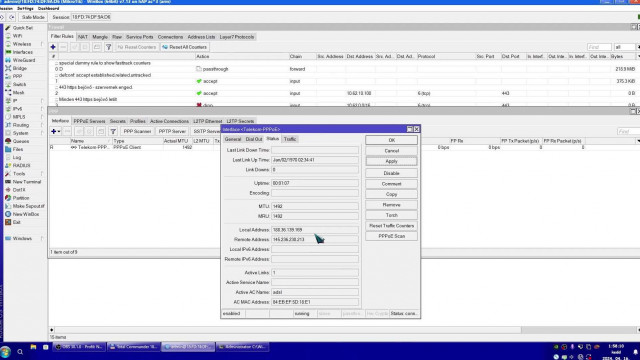
Task: Open the Settings menu
Action: point(25,8)
